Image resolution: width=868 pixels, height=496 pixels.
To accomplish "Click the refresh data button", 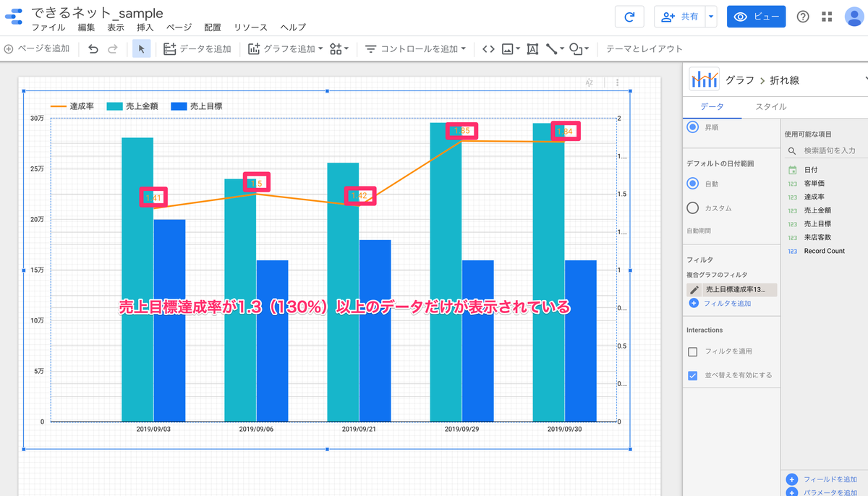I will coord(629,17).
